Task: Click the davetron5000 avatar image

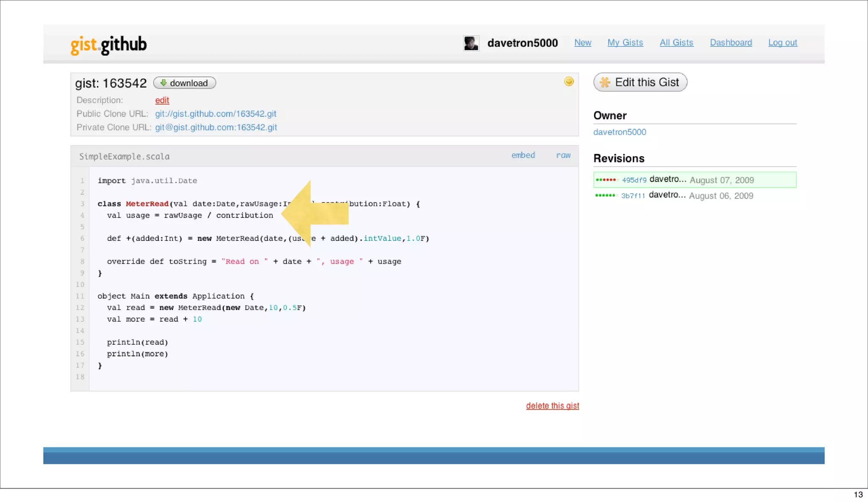Action: click(471, 43)
